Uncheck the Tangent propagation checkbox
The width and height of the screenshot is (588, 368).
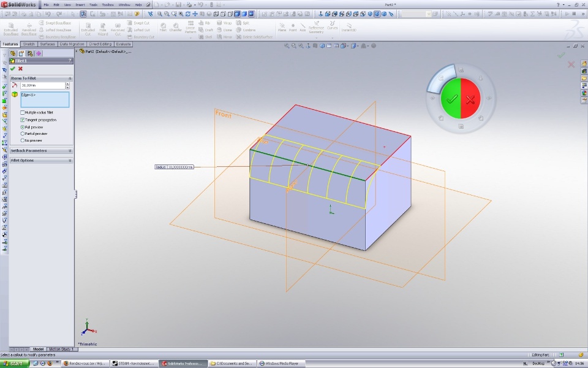(x=22, y=120)
